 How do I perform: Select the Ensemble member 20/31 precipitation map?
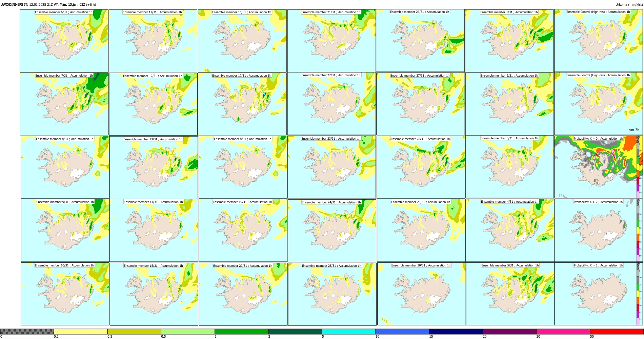(243, 294)
